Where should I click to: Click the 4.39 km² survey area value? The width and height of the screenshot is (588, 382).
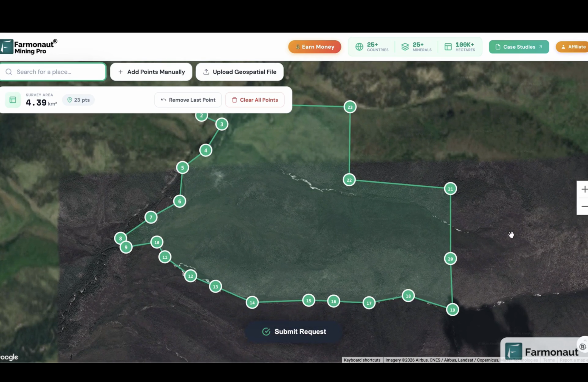pos(41,102)
